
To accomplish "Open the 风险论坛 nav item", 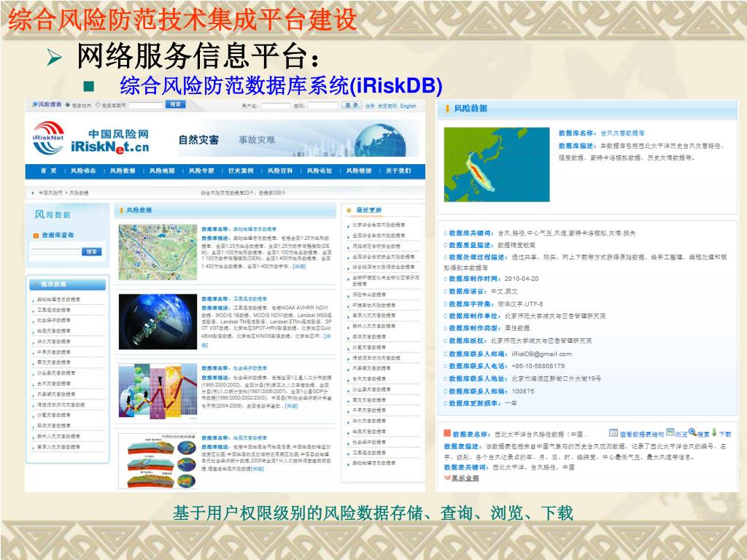I will click(x=320, y=171).
